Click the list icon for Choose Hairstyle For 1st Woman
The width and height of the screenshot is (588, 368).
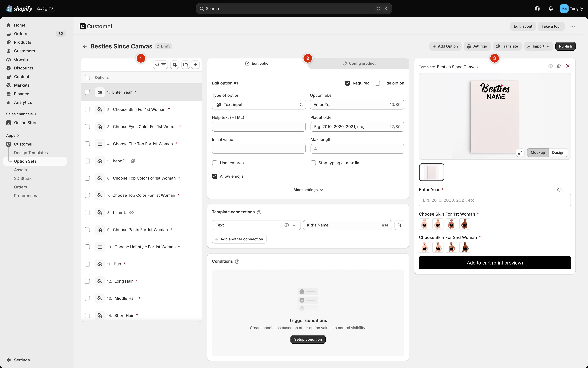pyautogui.click(x=100, y=247)
